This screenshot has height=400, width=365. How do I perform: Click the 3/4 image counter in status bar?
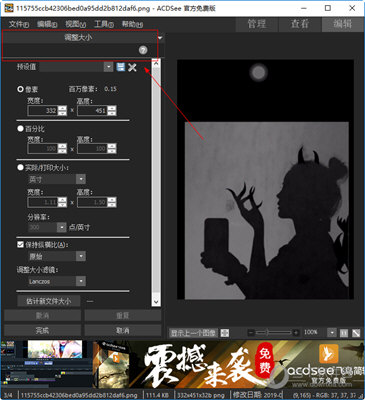point(8,395)
